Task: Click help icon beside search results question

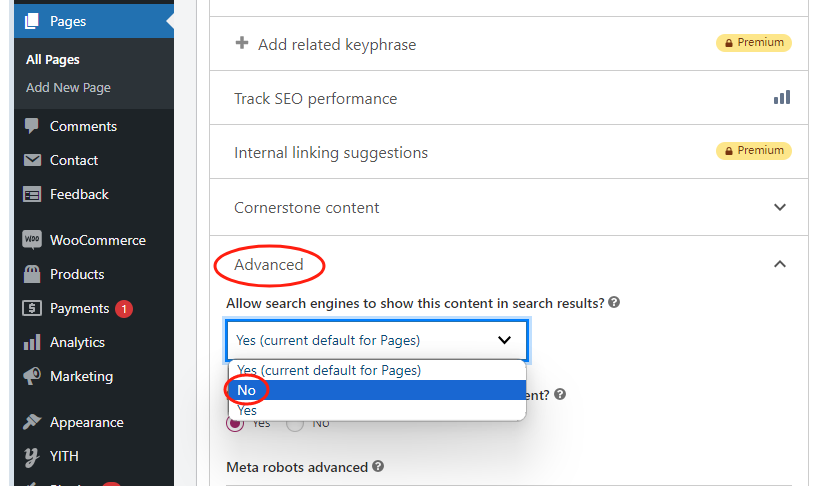Action: (x=614, y=302)
